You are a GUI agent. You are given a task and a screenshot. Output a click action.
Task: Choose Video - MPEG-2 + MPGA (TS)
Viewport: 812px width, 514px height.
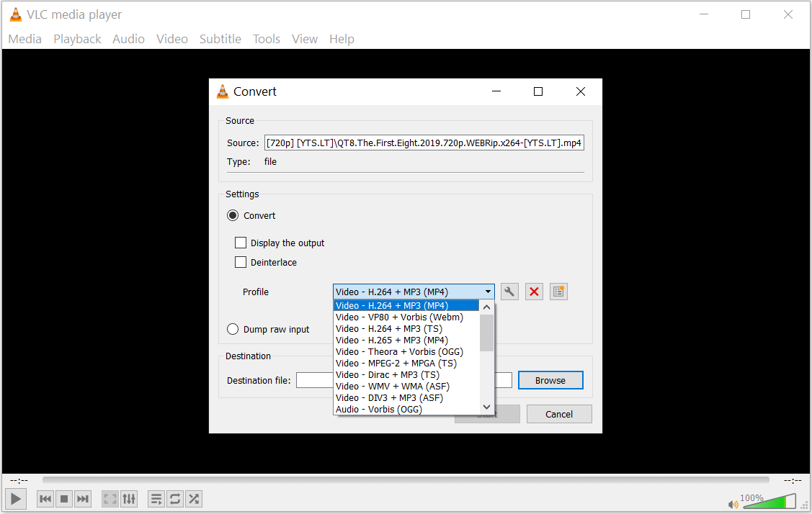point(406,364)
